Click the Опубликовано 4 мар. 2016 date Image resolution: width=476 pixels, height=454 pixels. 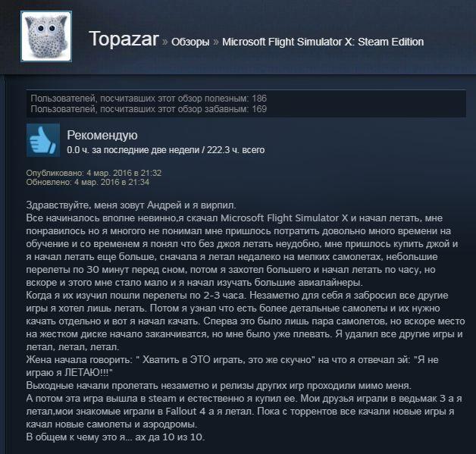click(x=94, y=173)
